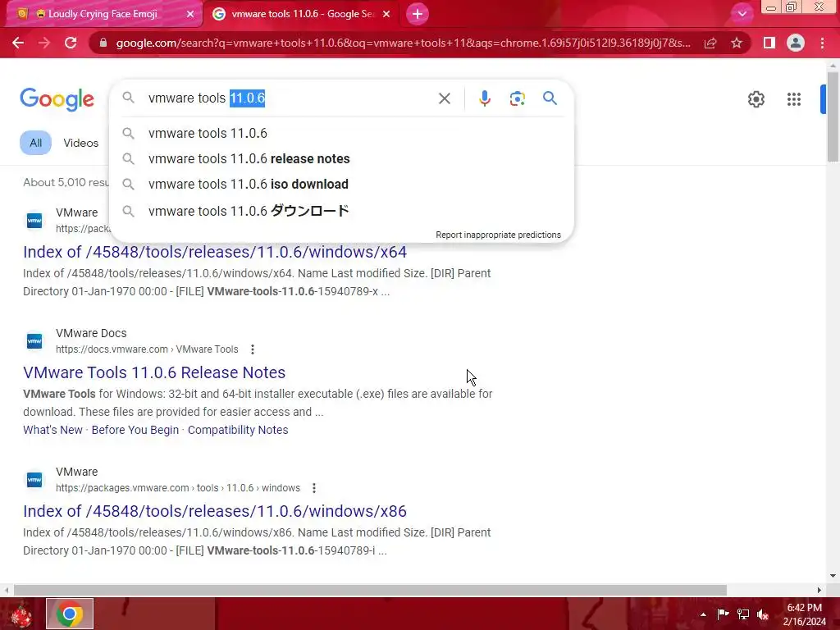
Task: Switch to Loudly Crying Face Emoji tab
Action: coord(103,14)
